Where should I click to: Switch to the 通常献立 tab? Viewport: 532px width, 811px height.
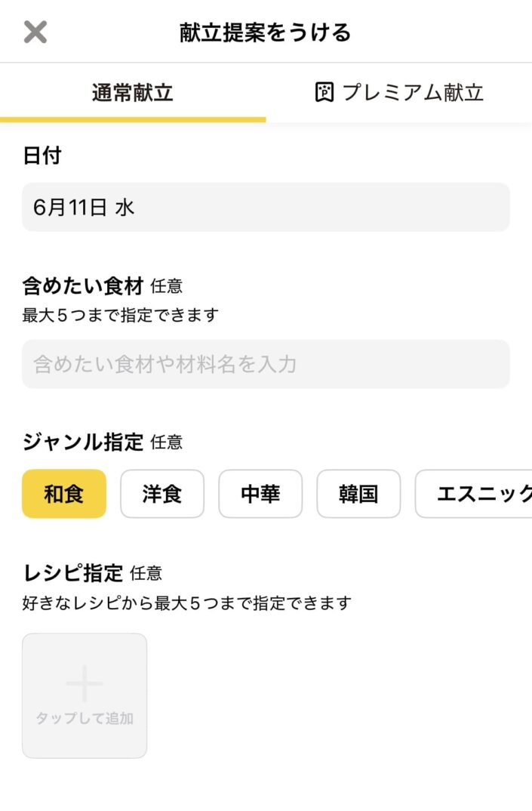133,93
